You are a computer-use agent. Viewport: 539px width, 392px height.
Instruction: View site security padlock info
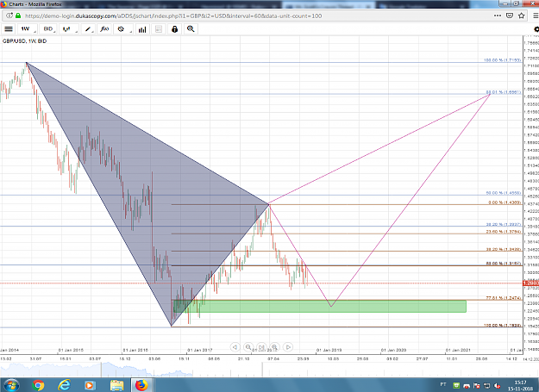pyautogui.click(x=18, y=16)
